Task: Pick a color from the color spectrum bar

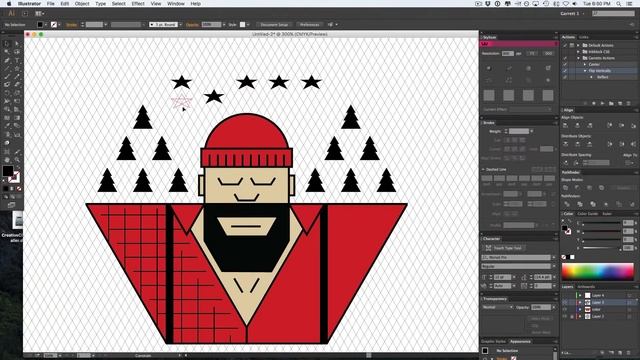Action: tap(598, 271)
